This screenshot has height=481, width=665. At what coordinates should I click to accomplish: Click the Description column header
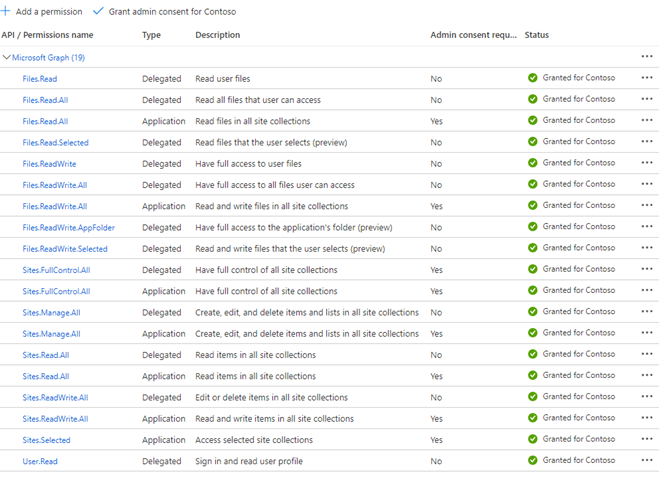pos(218,35)
